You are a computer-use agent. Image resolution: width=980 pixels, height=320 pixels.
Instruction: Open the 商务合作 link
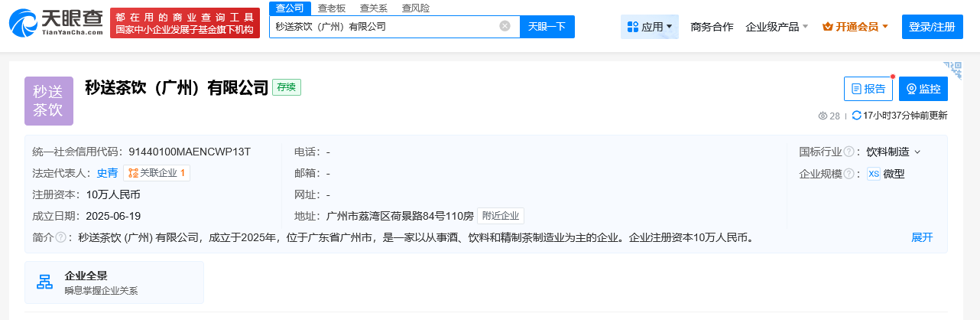click(x=712, y=27)
